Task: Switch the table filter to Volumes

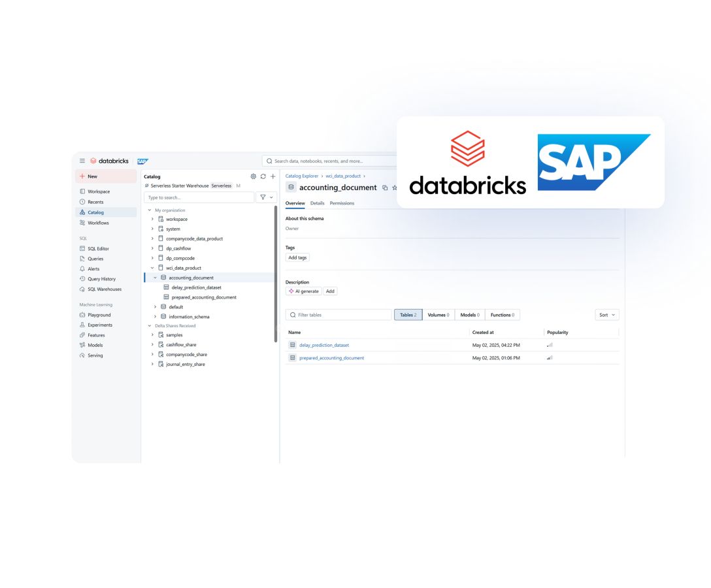Action: point(438,315)
